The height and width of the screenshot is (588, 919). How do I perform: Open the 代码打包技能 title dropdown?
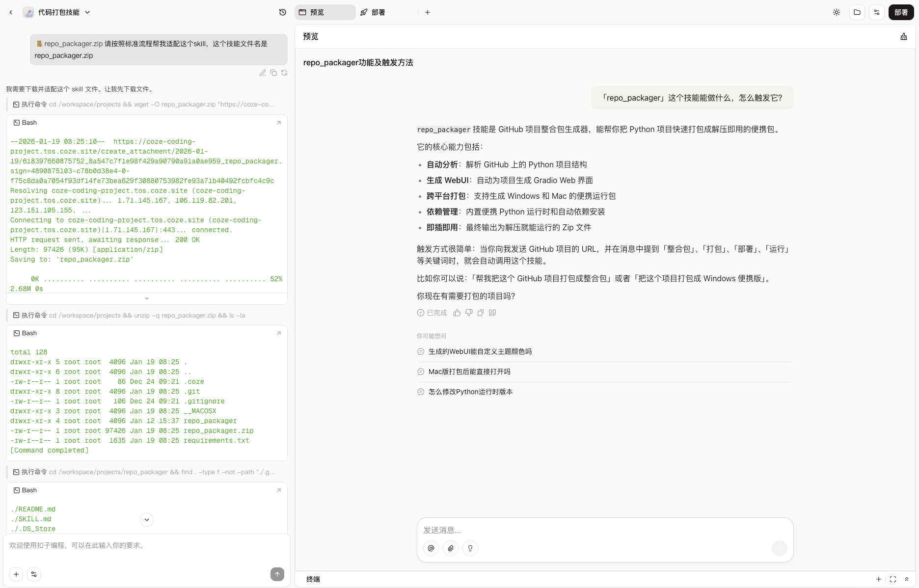coord(87,12)
